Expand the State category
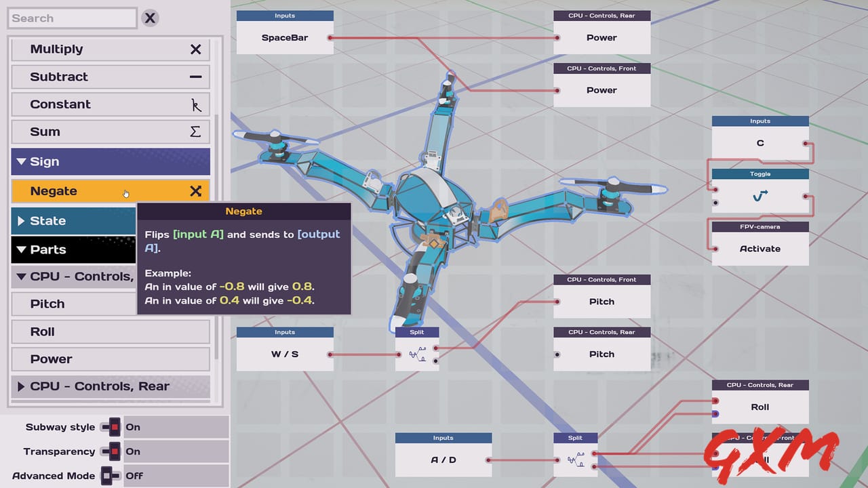 click(21, 220)
